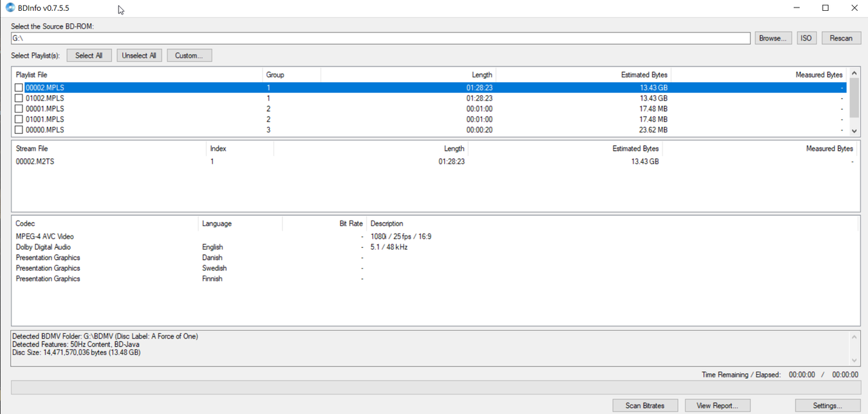868x414 pixels.
Task: Check the 01002.MPLS playlist checkbox
Action: pos(19,98)
